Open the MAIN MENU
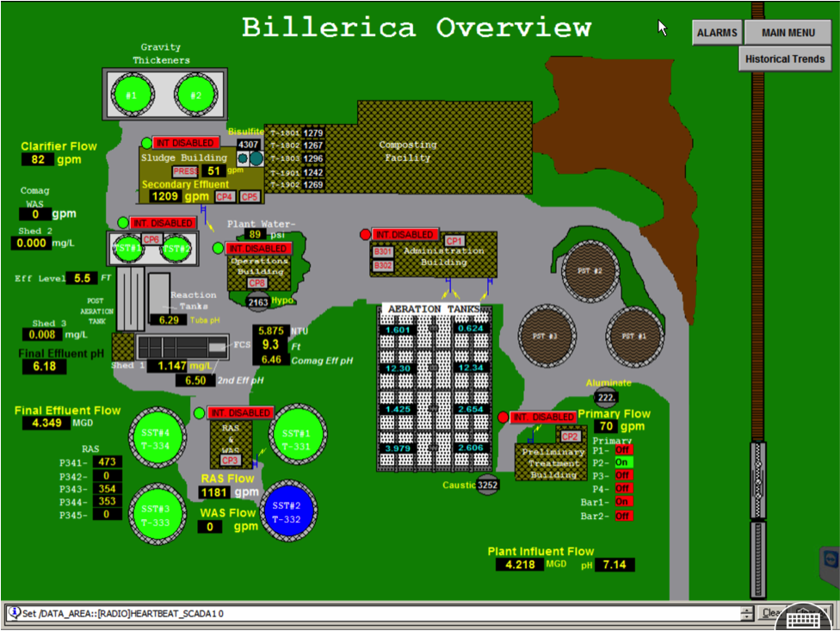The width and height of the screenshot is (840, 631). pos(788,33)
